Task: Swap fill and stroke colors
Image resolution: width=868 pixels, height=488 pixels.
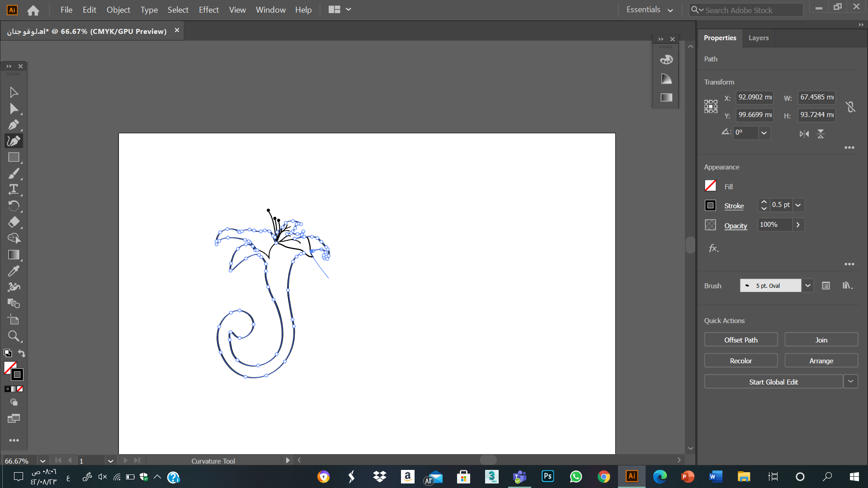Action: [x=21, y=353]
